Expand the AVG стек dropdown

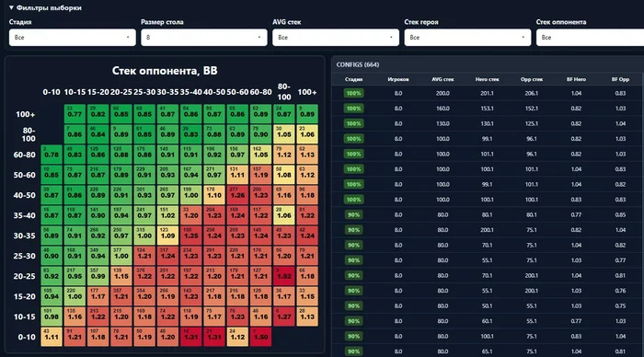(x=336, y=38)
